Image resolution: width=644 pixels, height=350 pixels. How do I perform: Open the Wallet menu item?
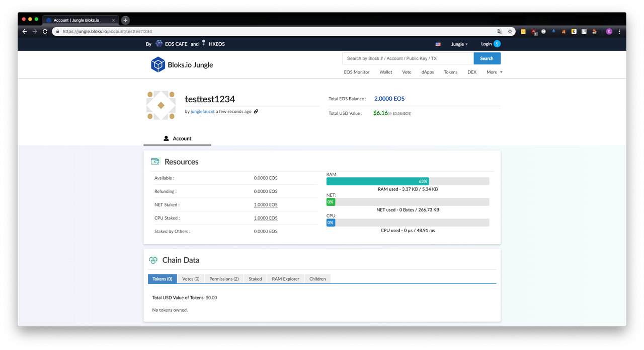click(386, 72)
